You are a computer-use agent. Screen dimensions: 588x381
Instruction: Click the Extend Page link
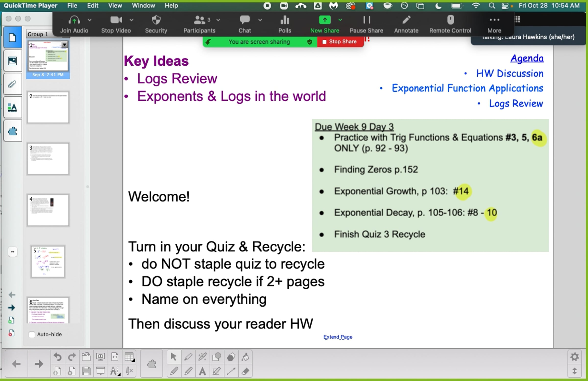(338, 337)
